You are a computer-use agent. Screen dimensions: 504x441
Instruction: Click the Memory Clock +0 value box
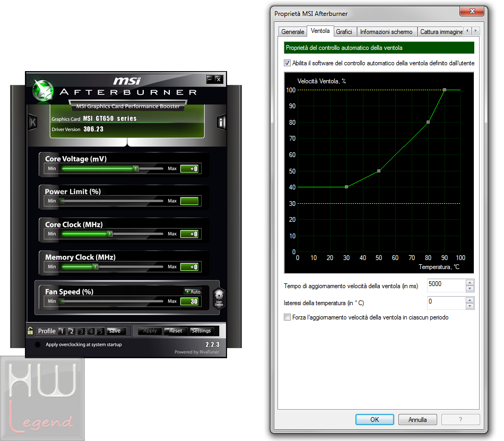[189, 267]
